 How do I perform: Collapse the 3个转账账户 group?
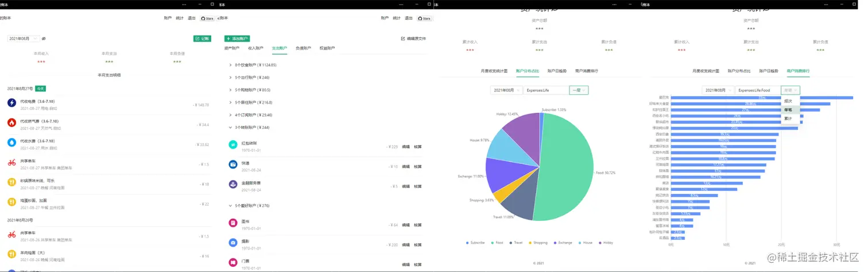click(x=249, y=128)
